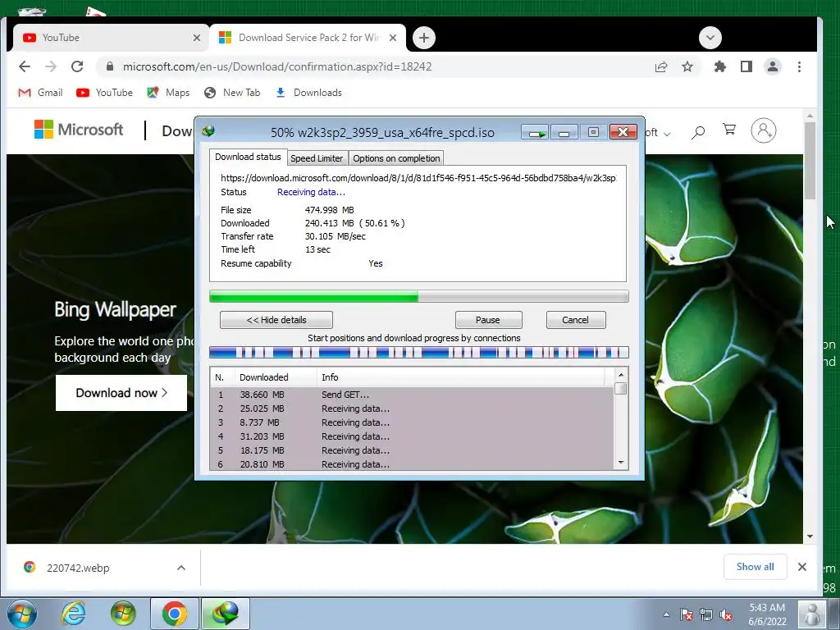Go back with Chrome's back arrow
Viewport: 840px width, 630px height.
tap(25, 66)
